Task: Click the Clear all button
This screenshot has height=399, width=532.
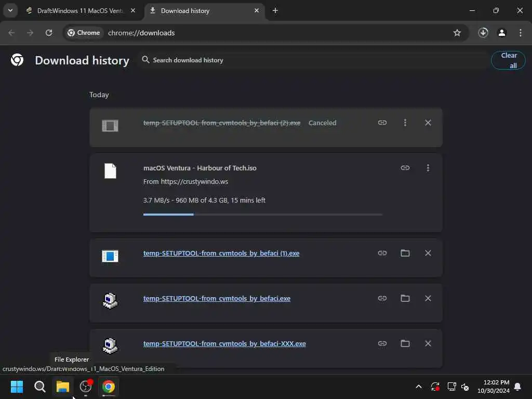Action: coord(508,60)
